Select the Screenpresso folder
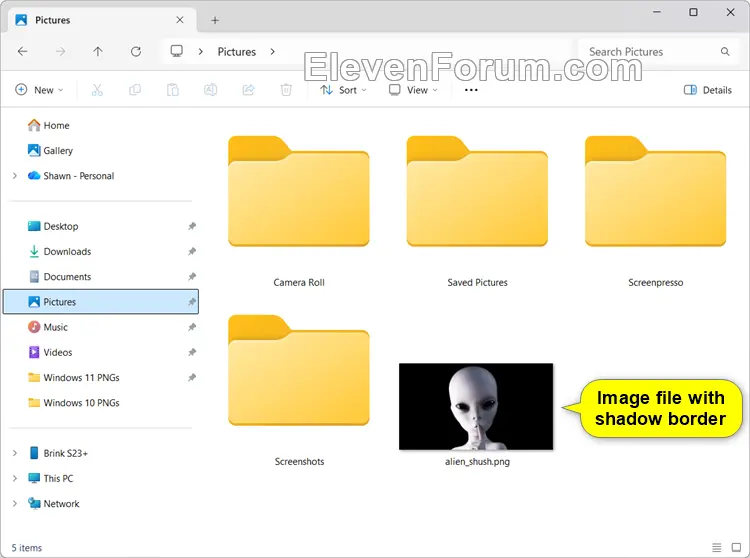Viewport: 750px width, 558px height. pos(656,191)
